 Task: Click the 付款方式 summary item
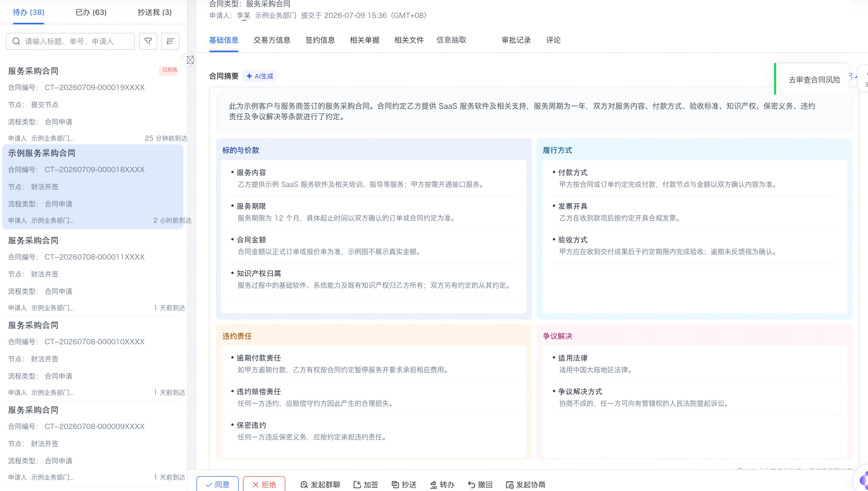695,179
